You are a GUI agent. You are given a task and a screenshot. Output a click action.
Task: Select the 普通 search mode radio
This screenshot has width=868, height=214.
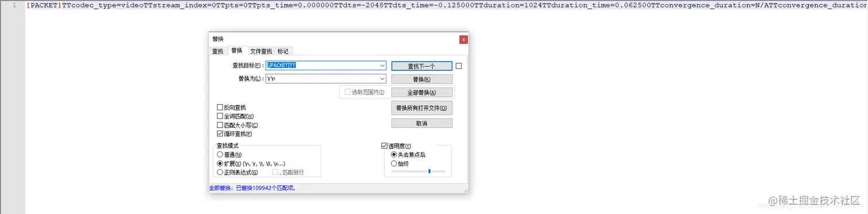[x=220, y=155]
